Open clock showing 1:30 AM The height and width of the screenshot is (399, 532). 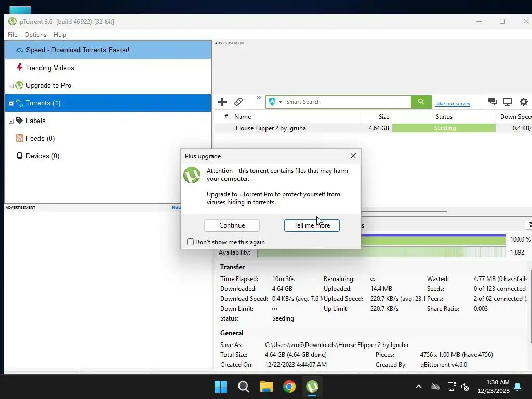click(x=494, y=387)
